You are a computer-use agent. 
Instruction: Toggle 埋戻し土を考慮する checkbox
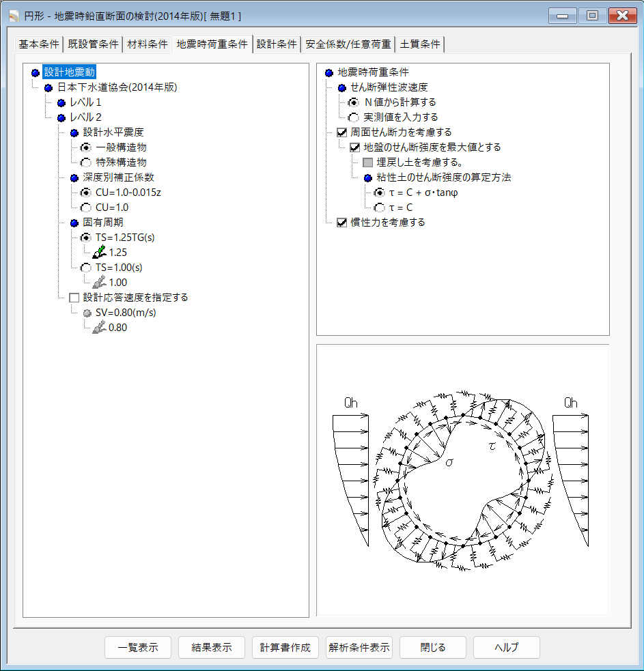pyautogui.click(x=368, y=162)
